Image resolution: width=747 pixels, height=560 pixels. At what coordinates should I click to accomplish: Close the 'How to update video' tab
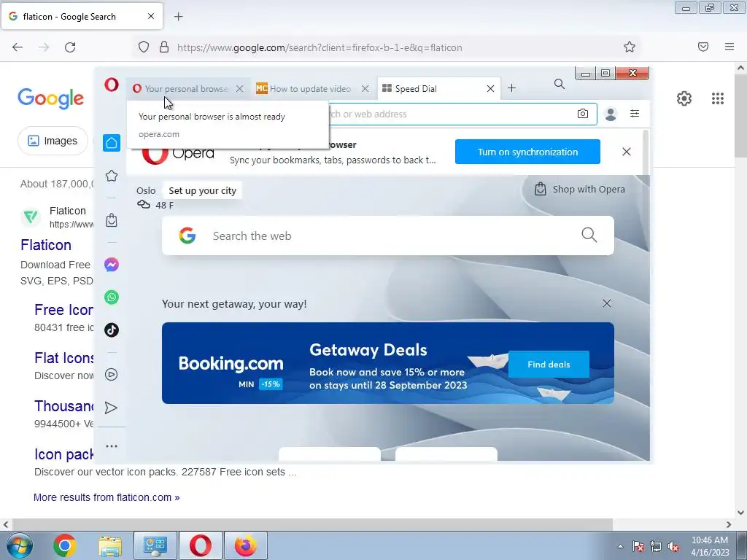(x=365, y=88)
